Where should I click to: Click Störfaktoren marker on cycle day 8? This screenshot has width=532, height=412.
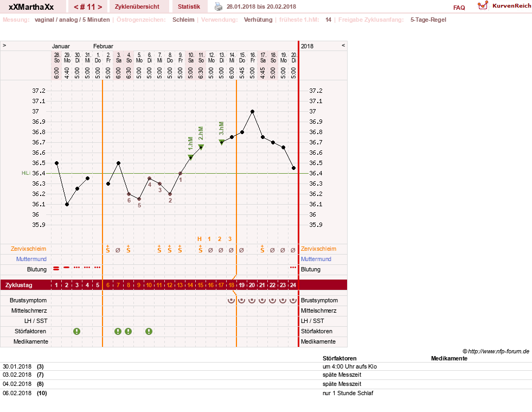point(128,331)
